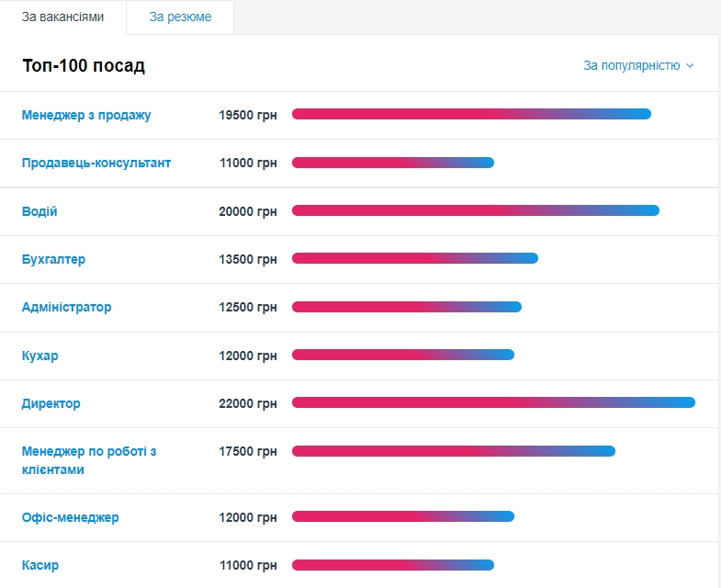
Task: Open the "Адміністратор" position link
Action: (66, 307)
